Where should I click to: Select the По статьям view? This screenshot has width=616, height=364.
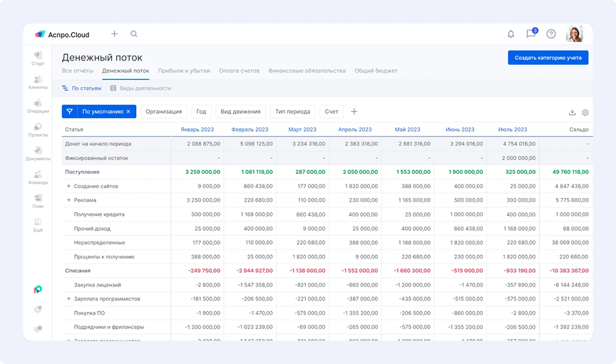click(81, 88)
